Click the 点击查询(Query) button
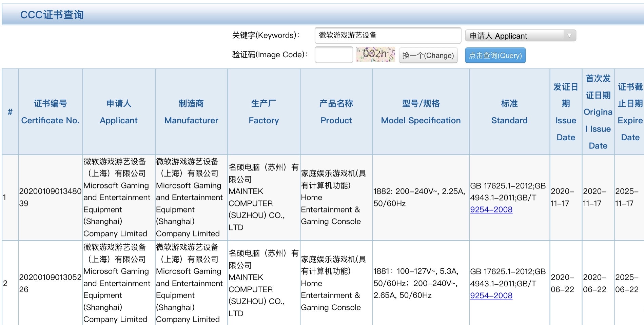The image size is (644, 325). (x=495, y=55)
